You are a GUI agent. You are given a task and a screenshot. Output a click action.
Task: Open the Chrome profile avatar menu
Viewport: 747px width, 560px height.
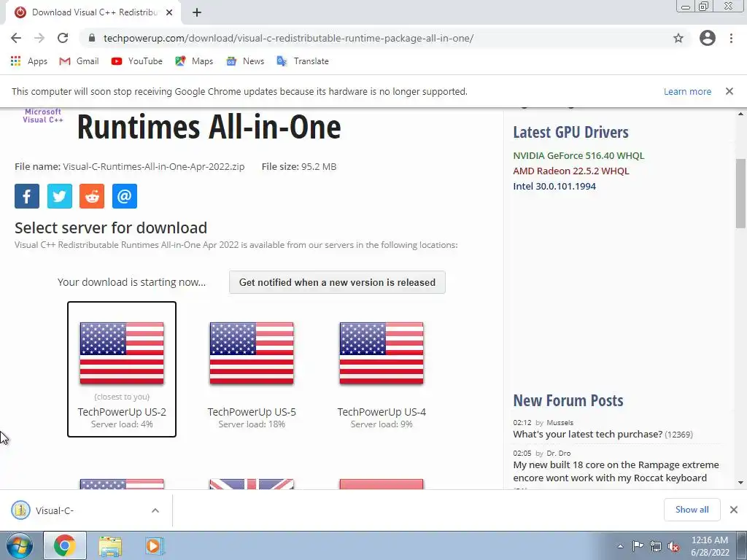click(x=708, y=38)
